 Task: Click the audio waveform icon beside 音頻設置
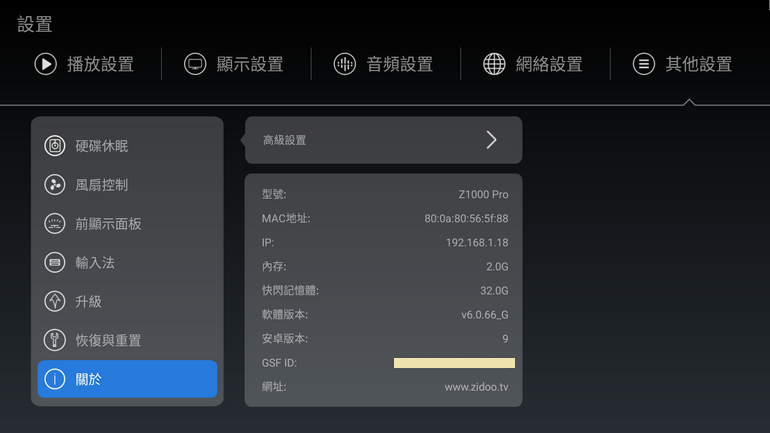point(345,64)
